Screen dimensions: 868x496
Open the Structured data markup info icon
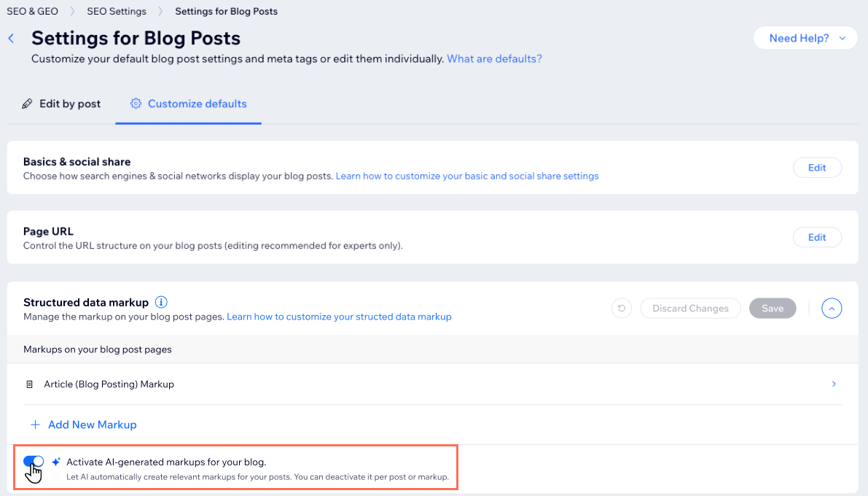(x=161, y=301)
